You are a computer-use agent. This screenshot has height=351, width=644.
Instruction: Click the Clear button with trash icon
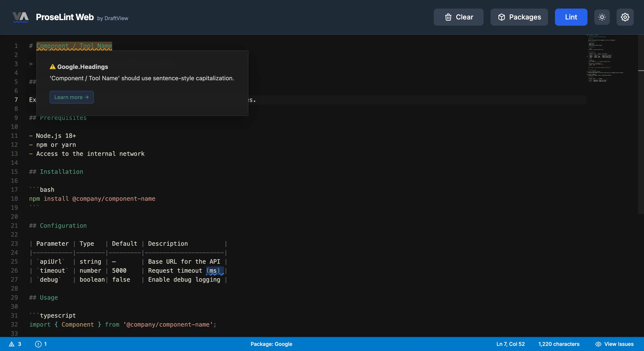tap(459, 17)
